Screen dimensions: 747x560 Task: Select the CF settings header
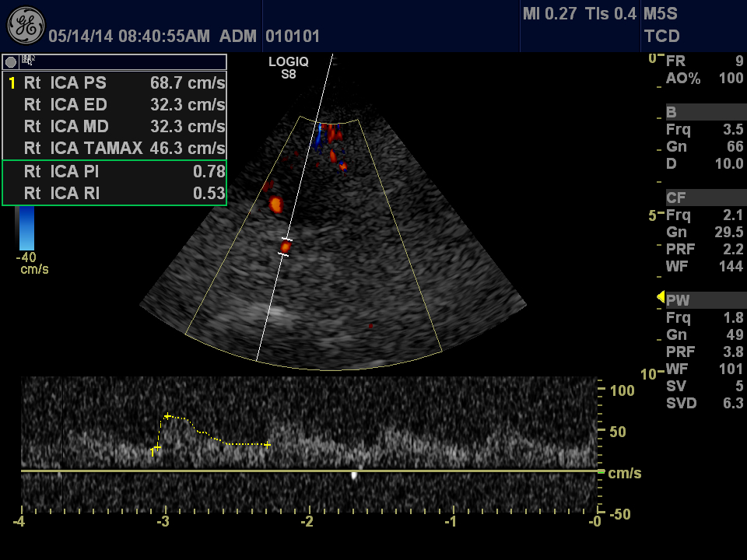[675, 198]
